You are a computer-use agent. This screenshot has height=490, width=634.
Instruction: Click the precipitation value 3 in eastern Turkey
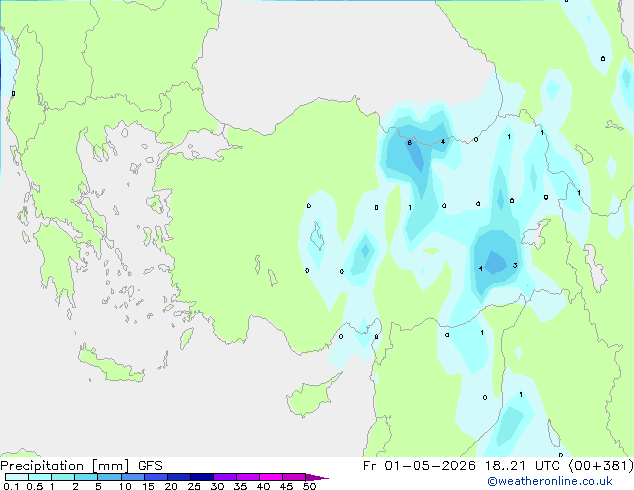(515, 266)
